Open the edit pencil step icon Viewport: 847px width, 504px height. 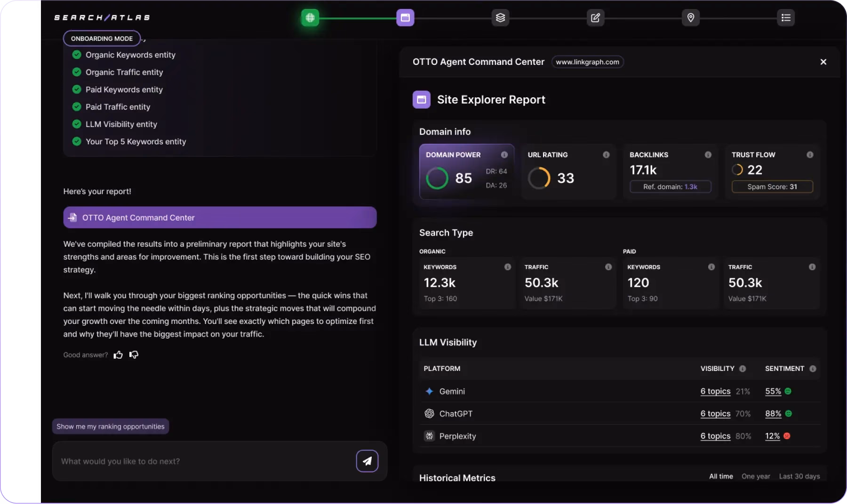(595, 18)
